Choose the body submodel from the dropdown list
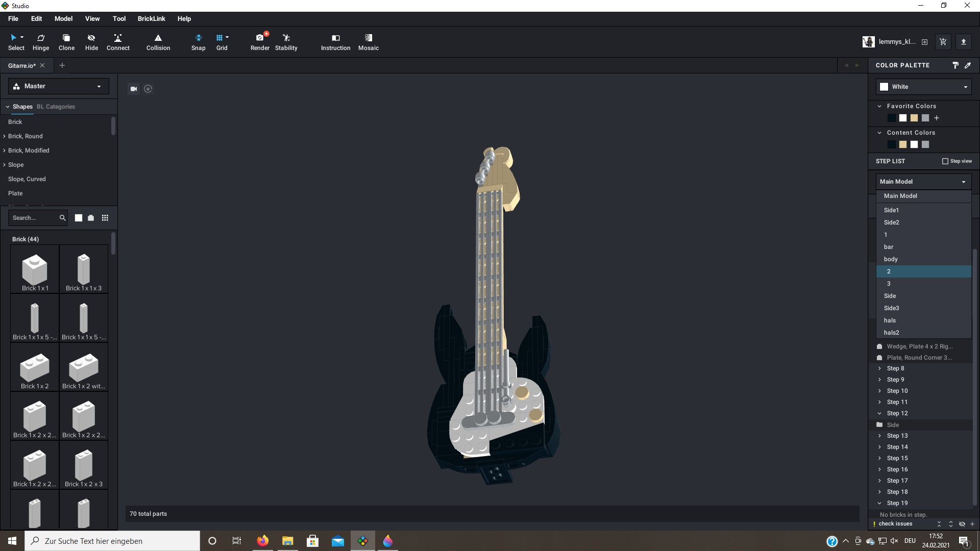The width and height of the screenshot is (980, 551). coord(891,259)
